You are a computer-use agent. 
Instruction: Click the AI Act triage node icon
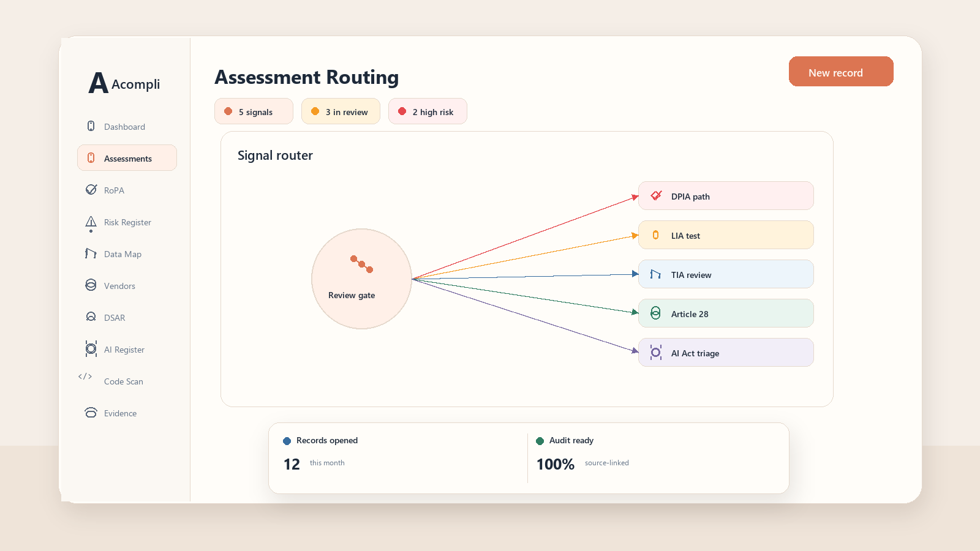(x=655, y=353)
